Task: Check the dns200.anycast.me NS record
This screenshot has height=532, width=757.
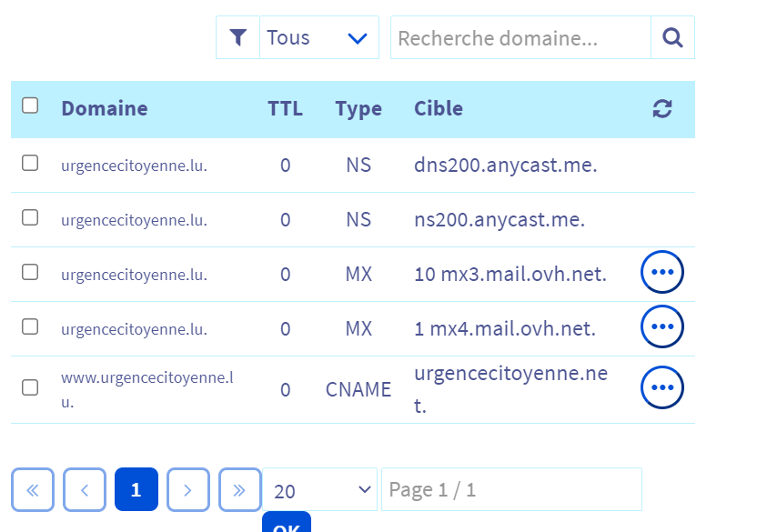Action: point(30,163)
